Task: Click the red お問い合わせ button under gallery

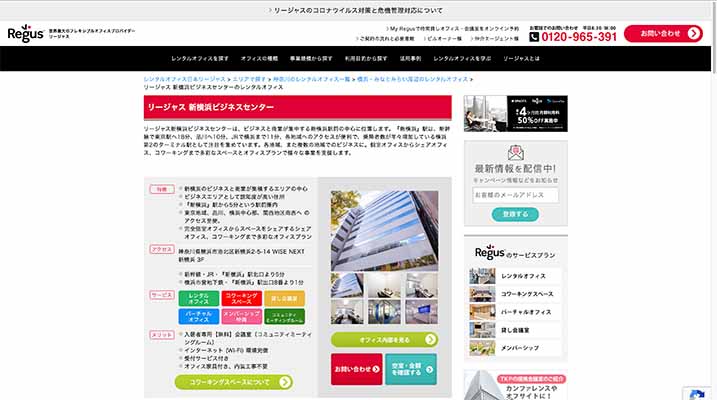Action: coord(357,369)
